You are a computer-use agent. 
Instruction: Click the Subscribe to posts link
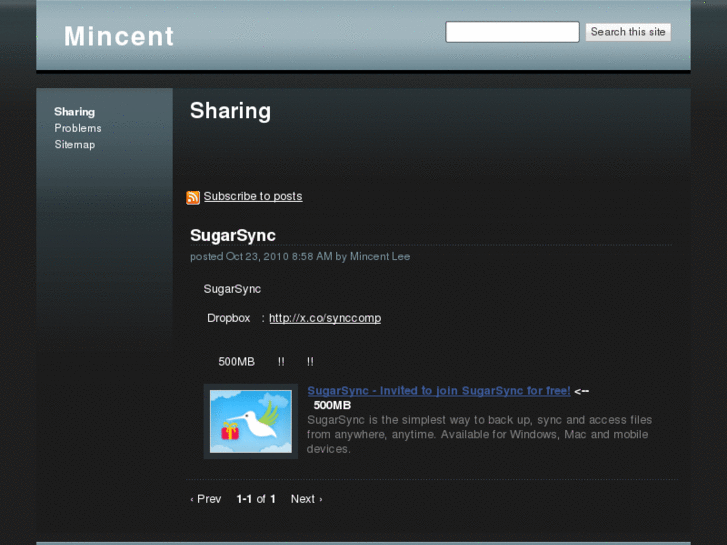coord(253,196)
